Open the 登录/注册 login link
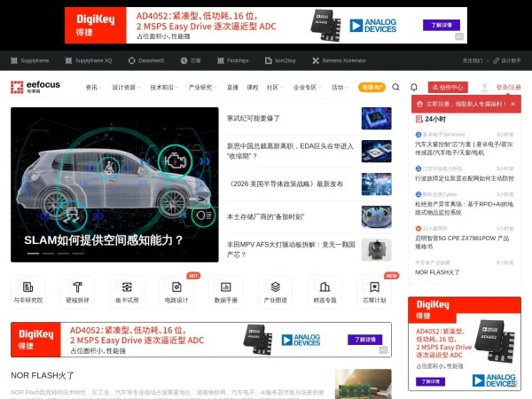 pyautogui.click(x=507, y=88)
